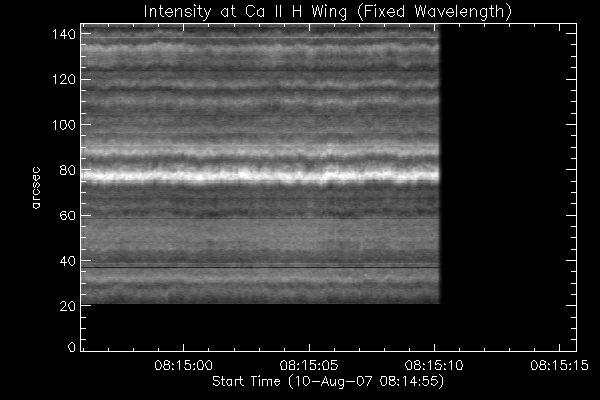
Task: Click the y-axis tick label "60"
Action: tap(68, 215)
